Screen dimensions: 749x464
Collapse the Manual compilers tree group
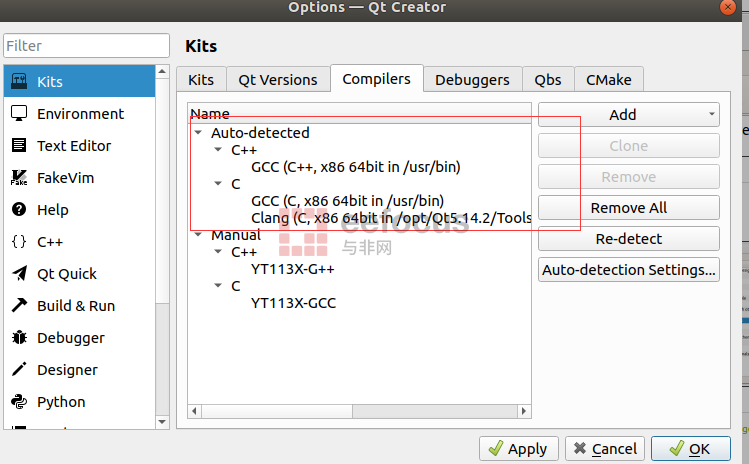coord(199,236)
